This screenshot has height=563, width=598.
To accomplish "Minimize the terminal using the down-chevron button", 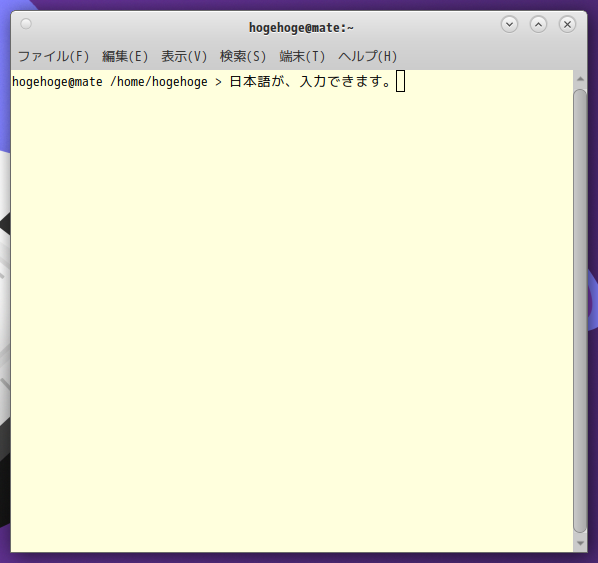I will click(509, 24).
